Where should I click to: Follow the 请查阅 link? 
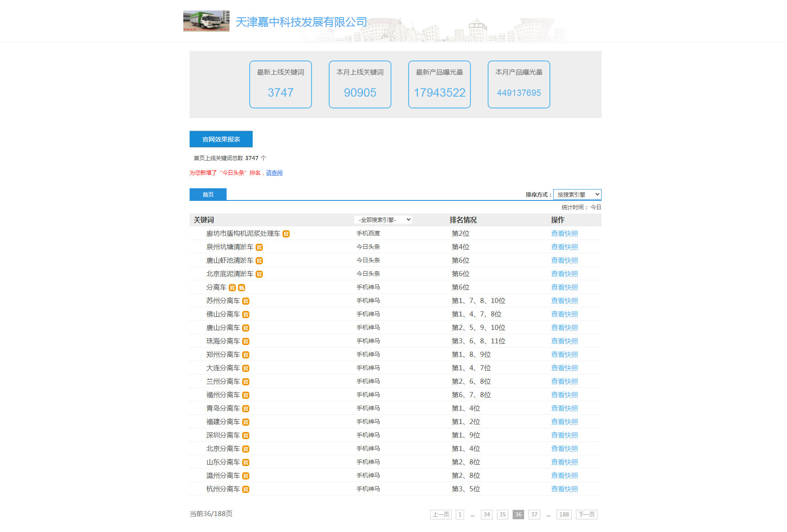(274, 173)
